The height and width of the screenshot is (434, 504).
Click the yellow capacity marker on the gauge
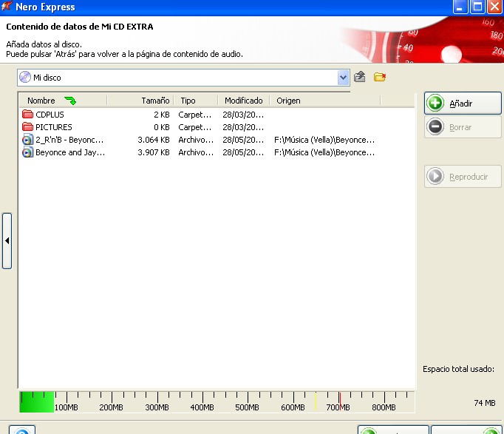[316, 401]
